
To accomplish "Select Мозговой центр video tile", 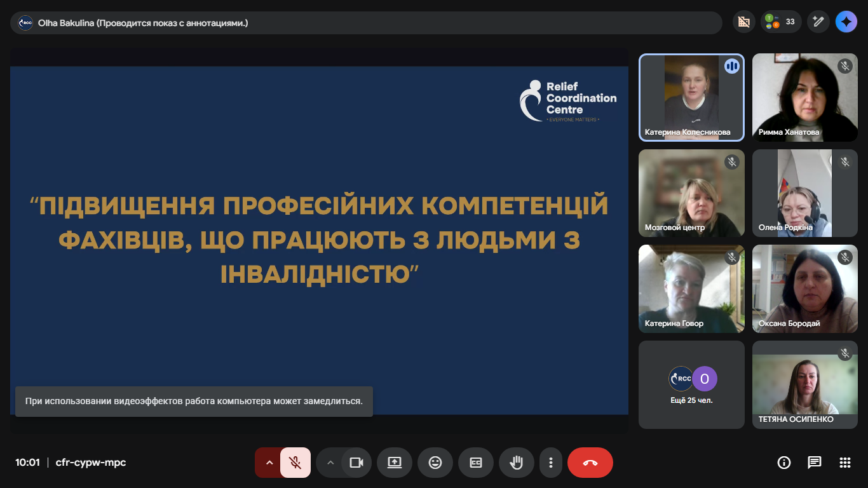I will 691,193.
